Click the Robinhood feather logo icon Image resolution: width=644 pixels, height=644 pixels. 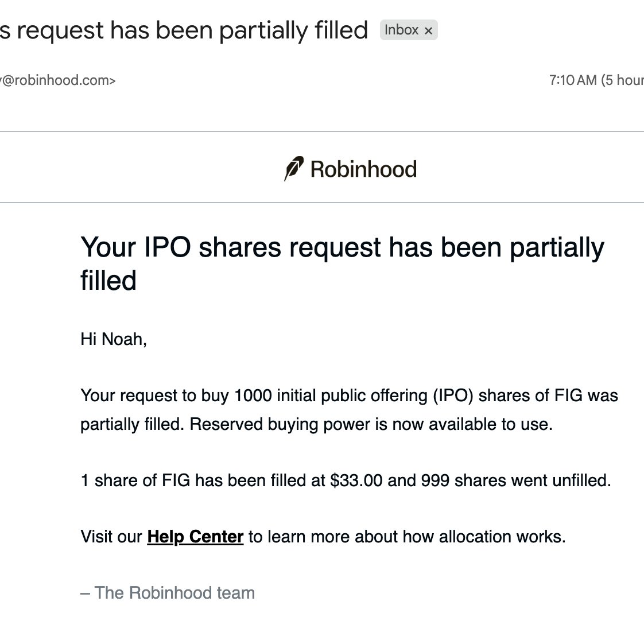point(294,168)
